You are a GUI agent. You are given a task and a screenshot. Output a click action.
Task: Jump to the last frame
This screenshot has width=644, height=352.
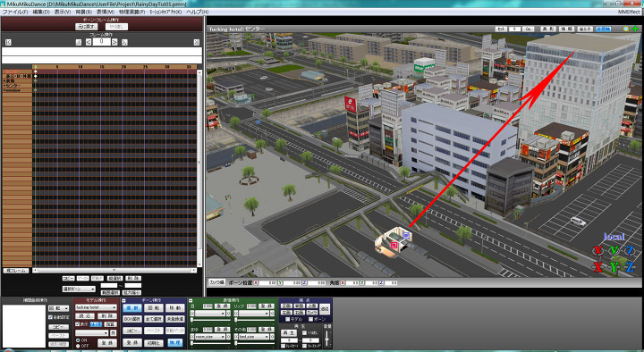pos(196,42)
